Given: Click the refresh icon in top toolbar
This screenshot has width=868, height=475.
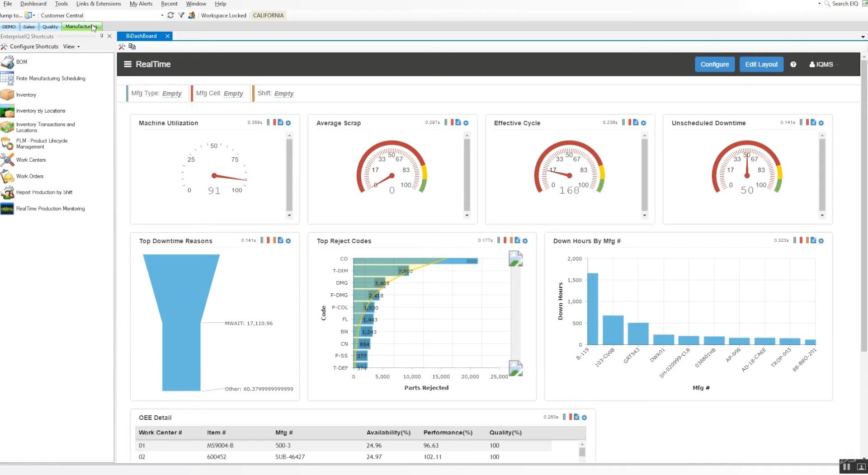Looking at the screenshot, I should coord(170,15).
